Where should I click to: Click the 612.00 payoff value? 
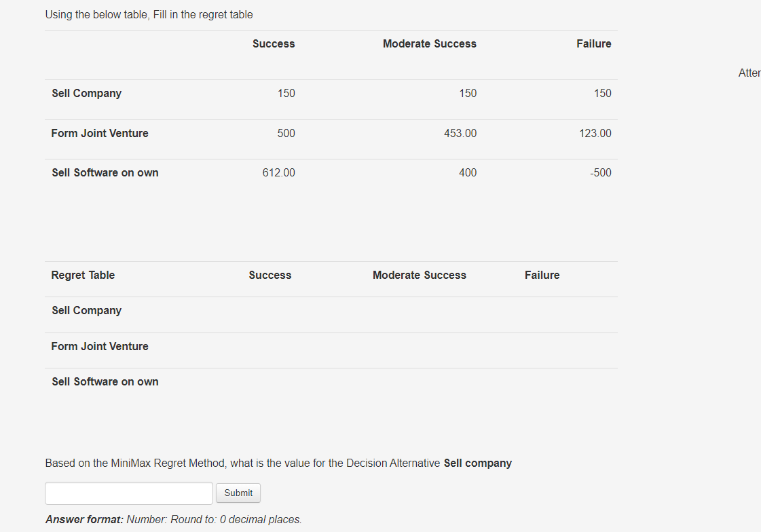pyautogui.click(x=278, y=172)
